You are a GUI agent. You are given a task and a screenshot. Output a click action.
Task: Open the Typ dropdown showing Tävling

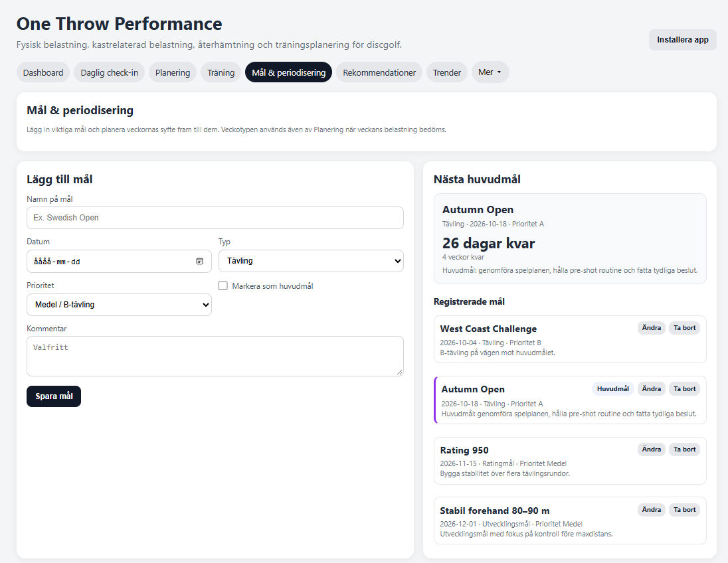point(311,261)
